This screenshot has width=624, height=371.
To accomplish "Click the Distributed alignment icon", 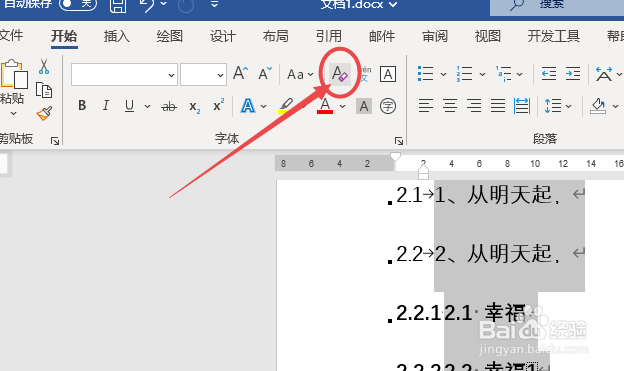I will click(522, 106).
